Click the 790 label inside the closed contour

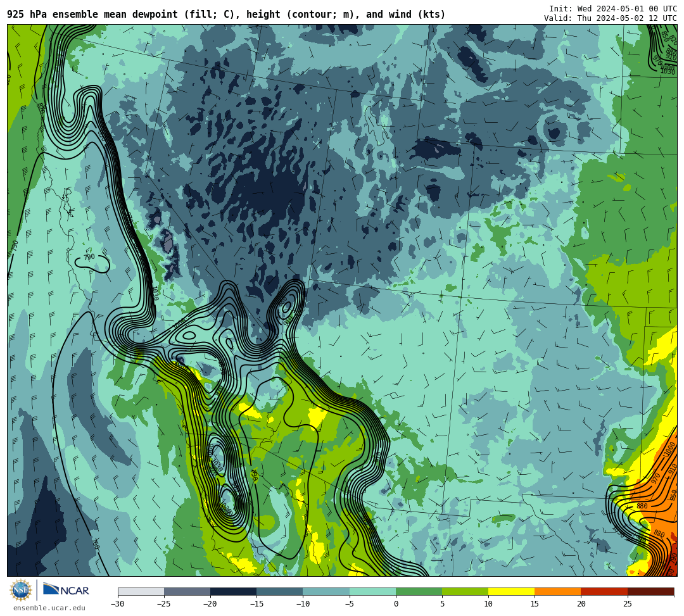(x=89, y=257)
